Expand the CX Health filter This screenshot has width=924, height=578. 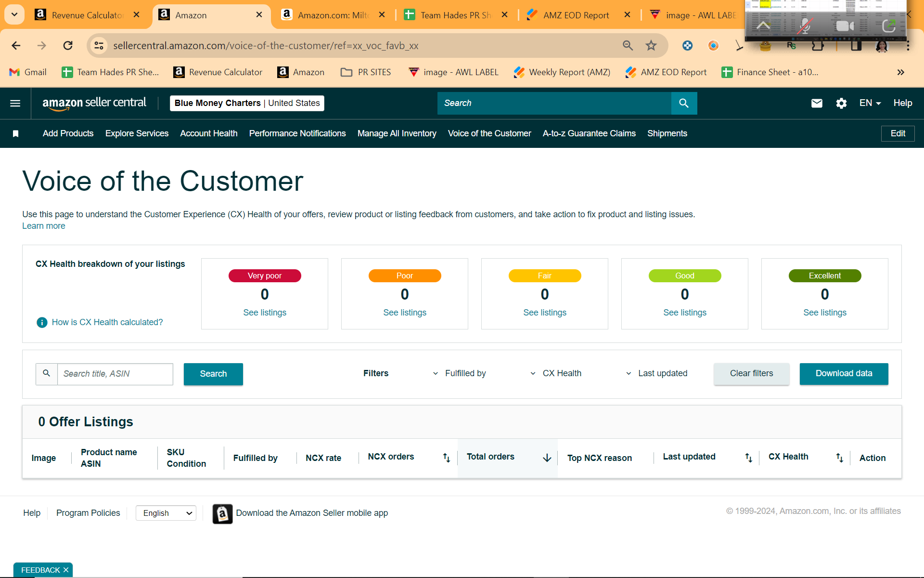[x=556, y=374]
